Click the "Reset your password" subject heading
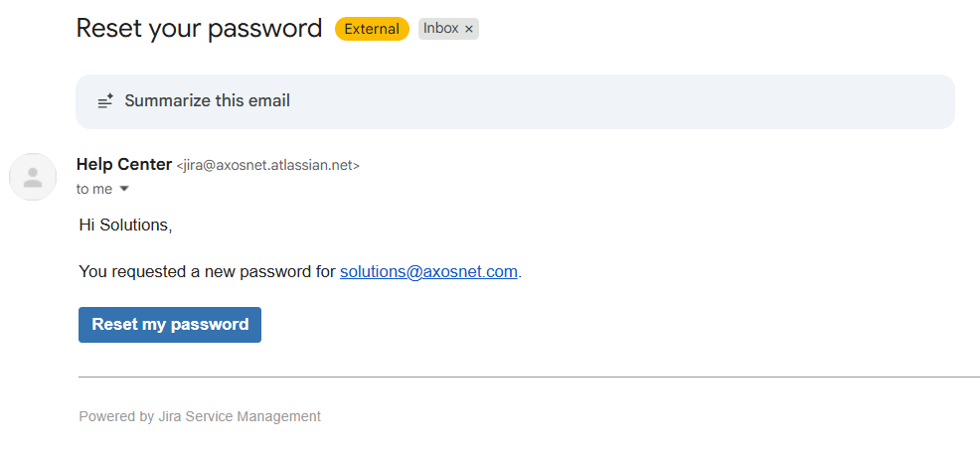This screenshot has height=456, width=980. 199,29
